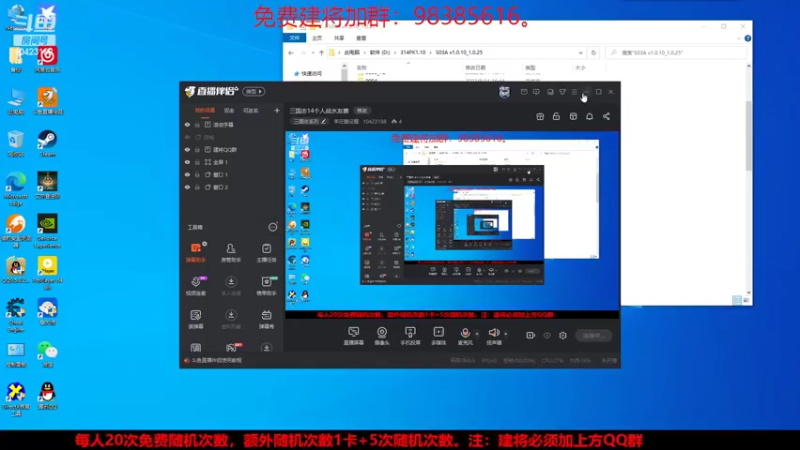
Task: Open Steam desktop shortcut
Action: tap(47, 144)
